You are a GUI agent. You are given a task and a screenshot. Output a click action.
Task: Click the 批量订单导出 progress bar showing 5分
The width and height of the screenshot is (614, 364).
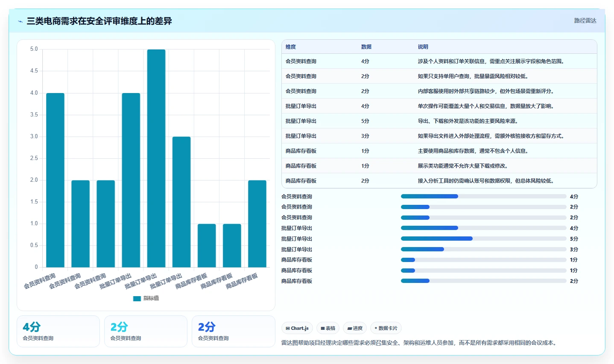click(483, 239)
